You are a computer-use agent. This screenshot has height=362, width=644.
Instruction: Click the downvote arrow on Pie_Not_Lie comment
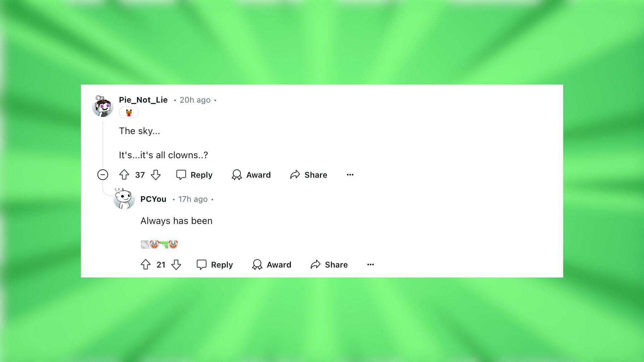point(156,175)
